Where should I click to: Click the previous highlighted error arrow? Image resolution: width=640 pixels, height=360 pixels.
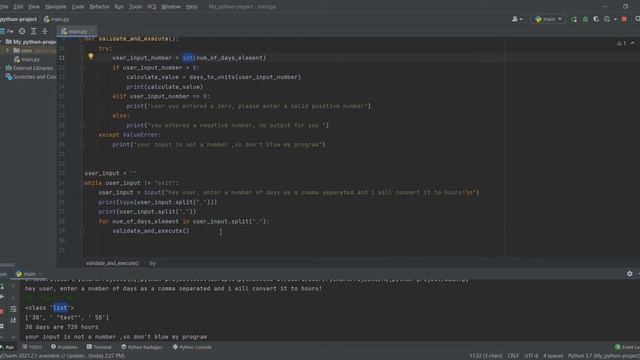click(x=633, y=43)
